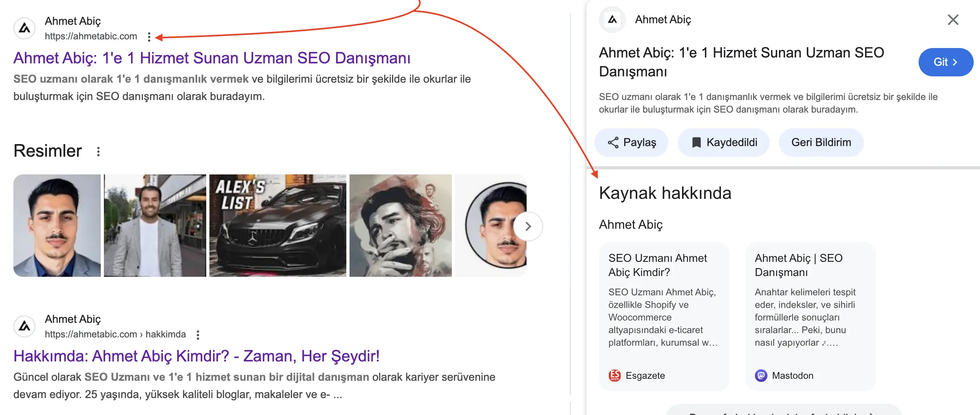980x415 pixels.
Task: Open three-dot menu beside Resimler heading
Action: [98, 151]
